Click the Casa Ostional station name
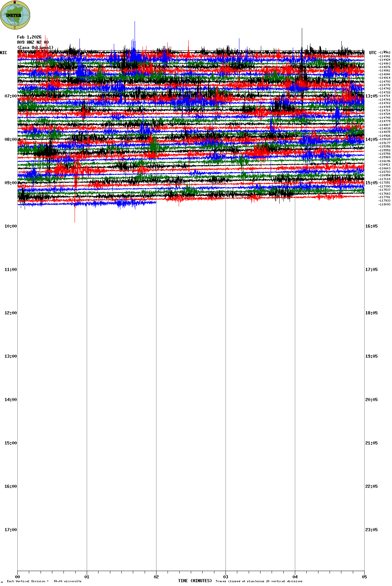Screen dimensions: 392x586 pyautogui.click(x=35, y=48)
